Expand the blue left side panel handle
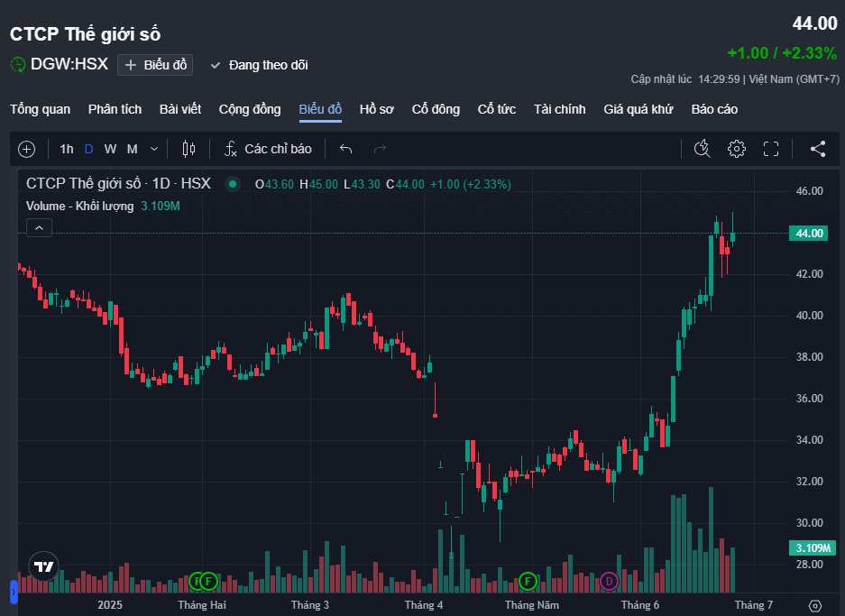This screenshot has height=616, width=845. click(14, 592)
